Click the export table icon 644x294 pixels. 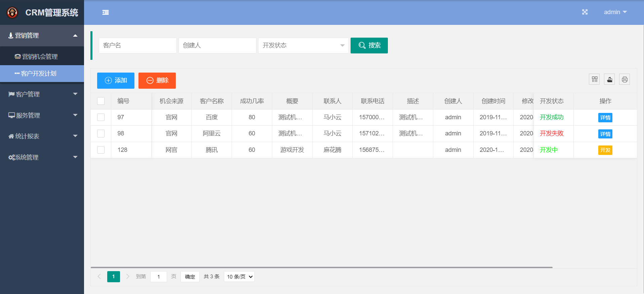609,79
